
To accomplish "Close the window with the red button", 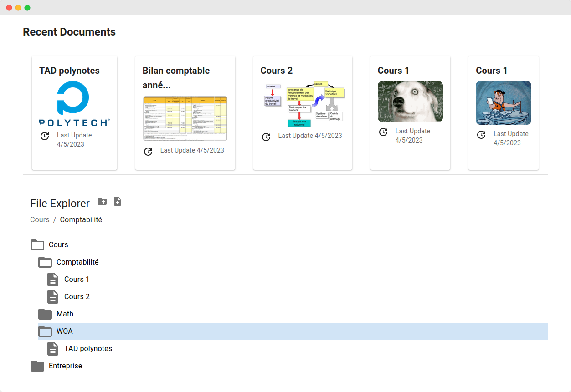I will [x=9, y=8].
